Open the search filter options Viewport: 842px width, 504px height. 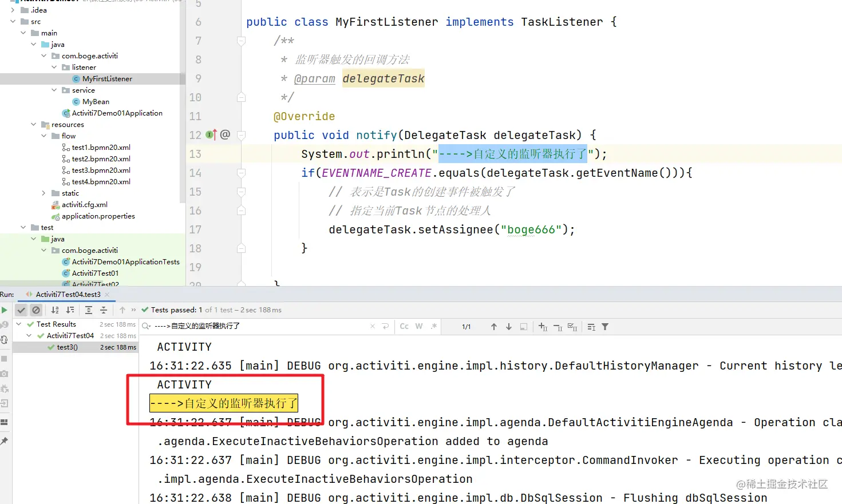point(605,327)
